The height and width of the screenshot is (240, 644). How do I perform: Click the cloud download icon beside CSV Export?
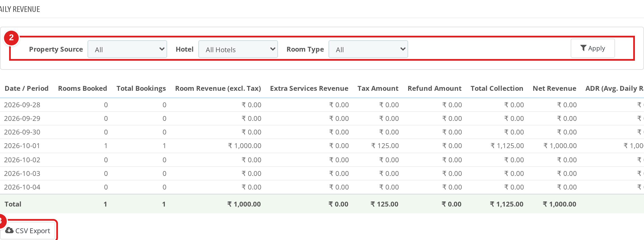9,230
